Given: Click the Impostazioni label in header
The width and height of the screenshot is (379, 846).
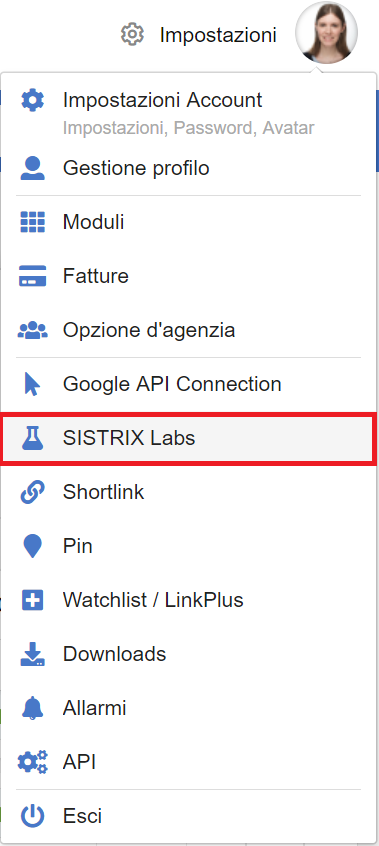Looking at the screenshot, I should (x=218, y=35).
